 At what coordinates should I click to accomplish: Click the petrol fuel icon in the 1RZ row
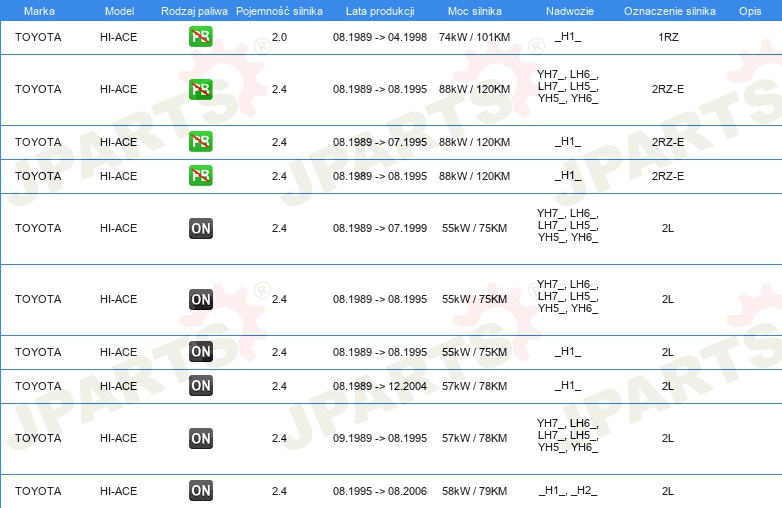(200, 37)
